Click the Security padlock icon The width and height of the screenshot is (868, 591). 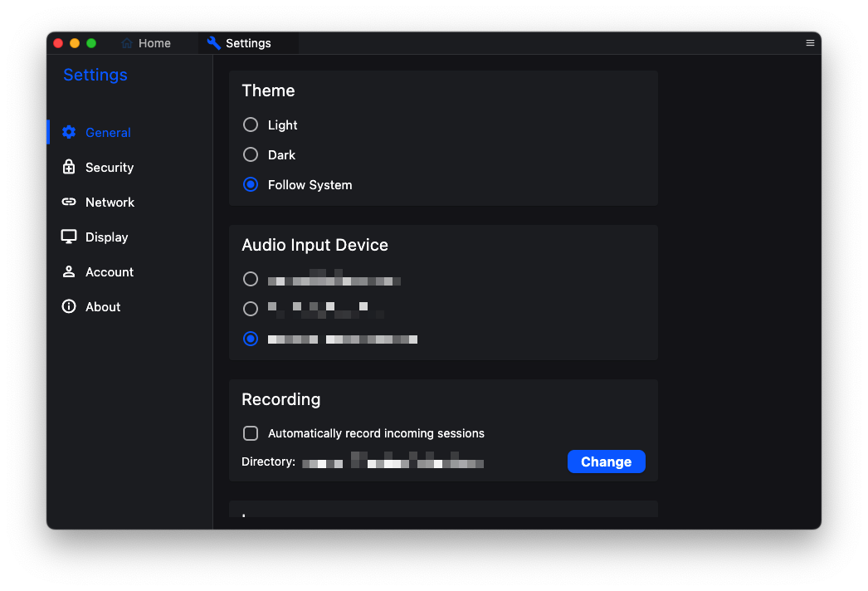coord(69,167)
